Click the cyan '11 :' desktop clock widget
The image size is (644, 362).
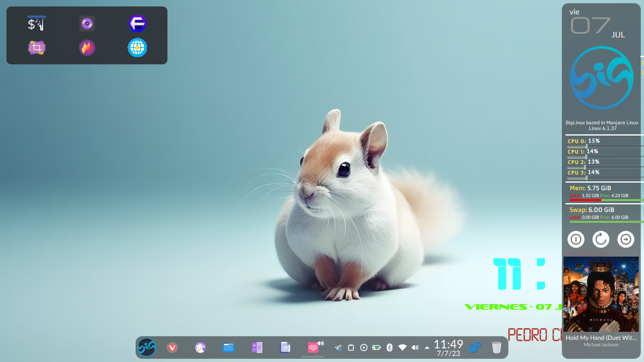pyautogui.click(x=519, y=274)
